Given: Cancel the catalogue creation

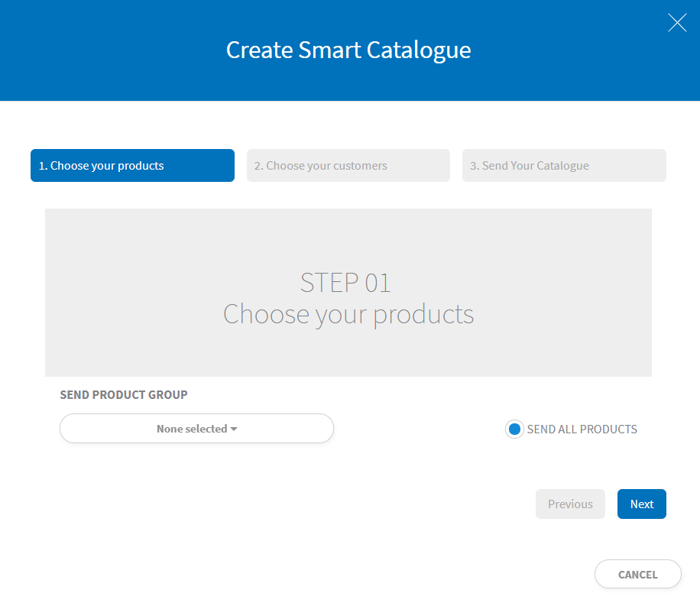Looking at the screenshot, I should click(637, 575).
